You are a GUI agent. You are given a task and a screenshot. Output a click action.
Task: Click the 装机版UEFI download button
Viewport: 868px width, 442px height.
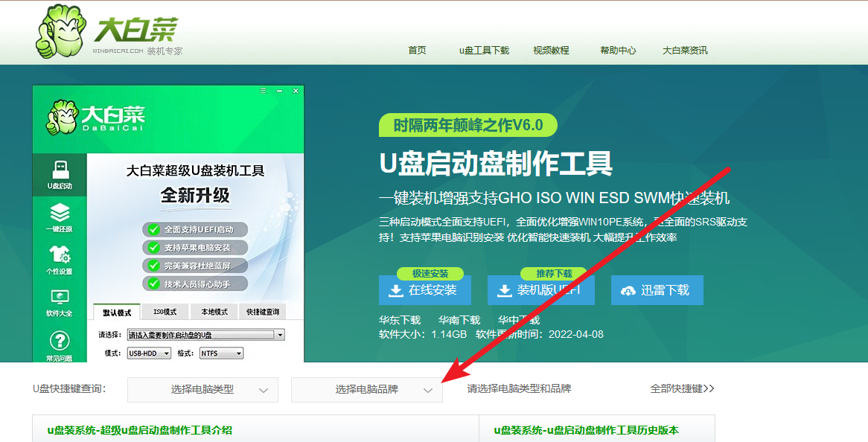pos(540,290)
